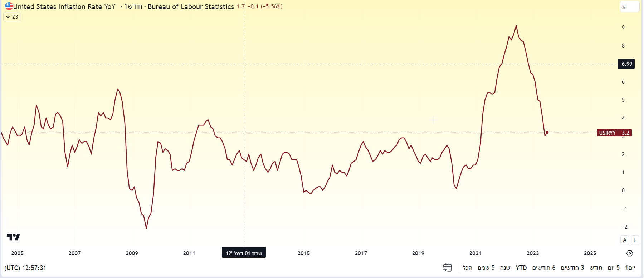Open the percent unit dropdown
Viewport: 644px width, 278px height.
(629, 7)
